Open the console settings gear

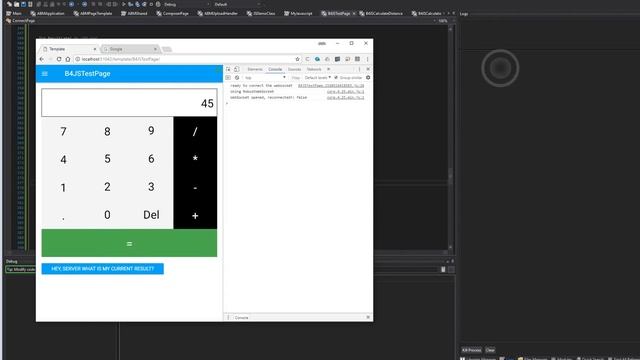pos(368,78)
